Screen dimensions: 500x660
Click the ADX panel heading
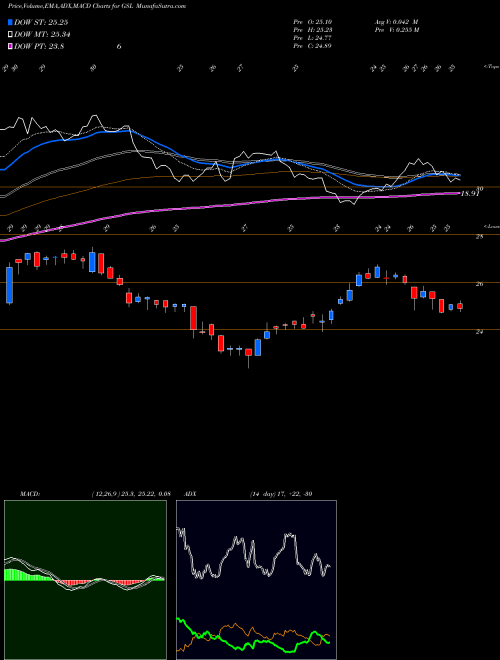191,494
